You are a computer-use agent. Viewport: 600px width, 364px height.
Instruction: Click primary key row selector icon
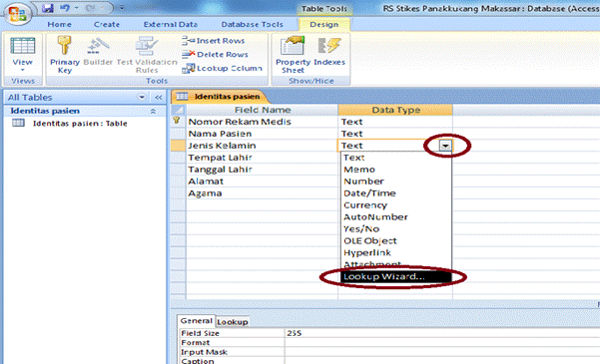[x=177, y=122]
